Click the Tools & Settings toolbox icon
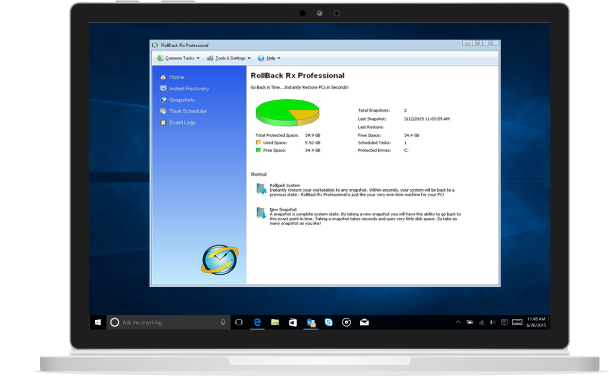Viewport: 609px width, 376px height. tap(210, 58)
